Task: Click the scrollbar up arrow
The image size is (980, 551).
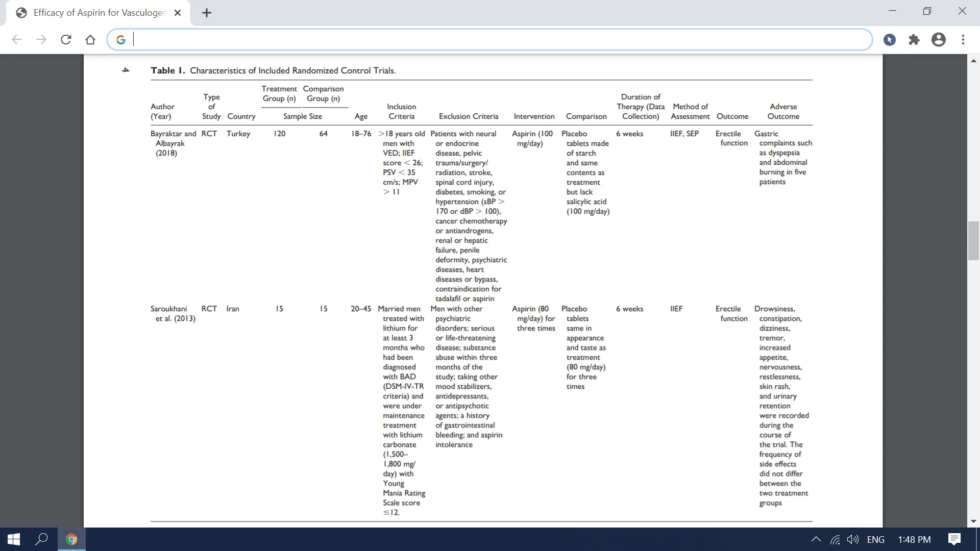Action: click(x=974, y=60)
